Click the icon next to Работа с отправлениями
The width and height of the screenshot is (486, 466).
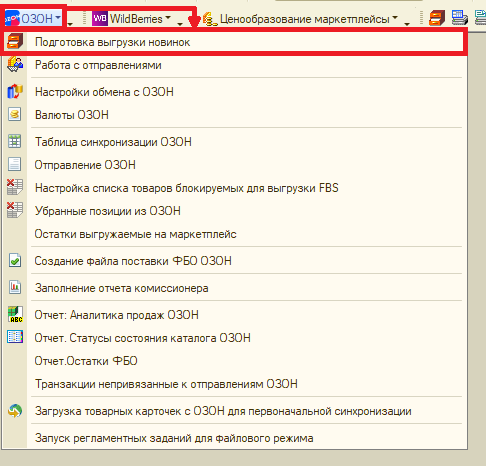point(15,64)
